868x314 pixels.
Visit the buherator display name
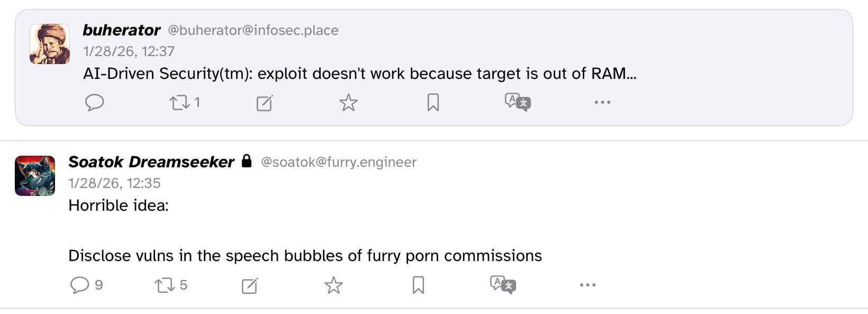(x=121, y=30)
